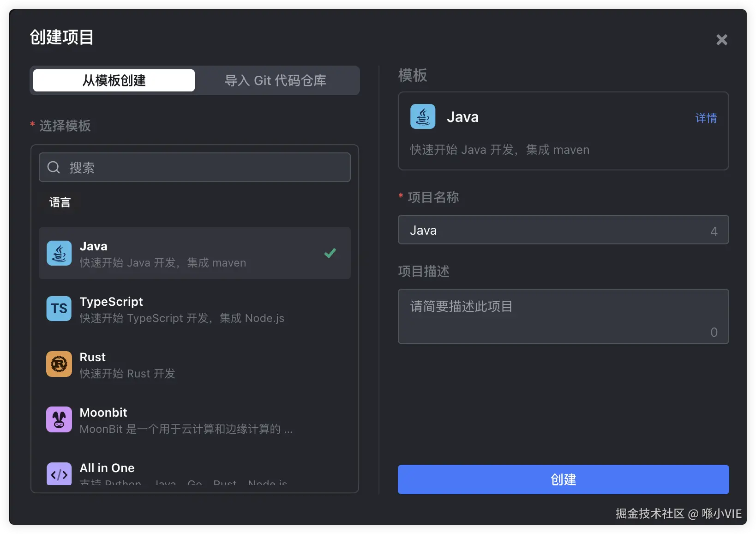Viewport: 756px width, 534px height.
Task: Click the Java template icon in the list
Action: click(x=59, y=253)
